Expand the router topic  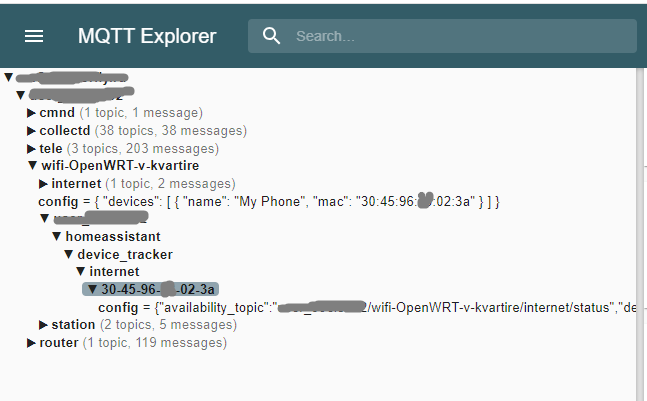pyautogui.click(x=32, y=343)
